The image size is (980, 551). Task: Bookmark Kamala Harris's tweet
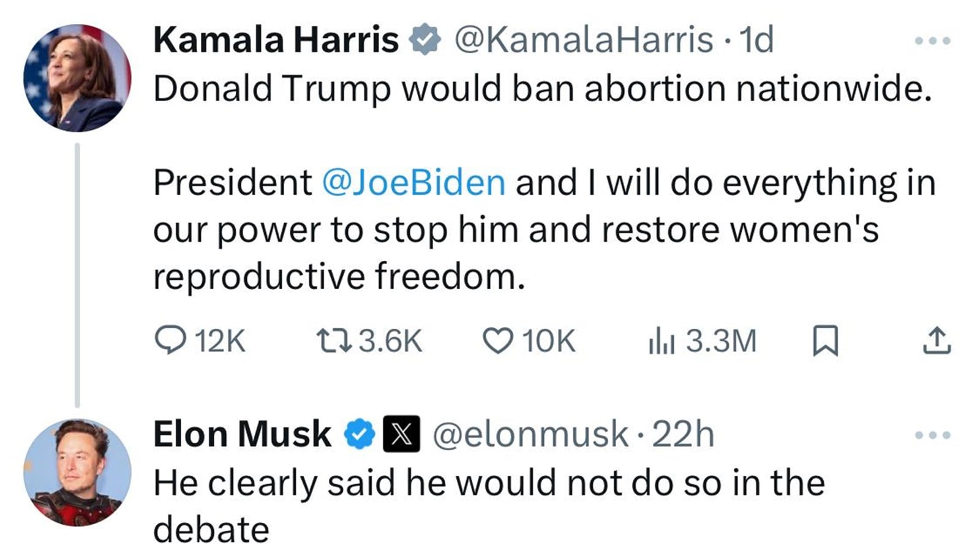824,340
